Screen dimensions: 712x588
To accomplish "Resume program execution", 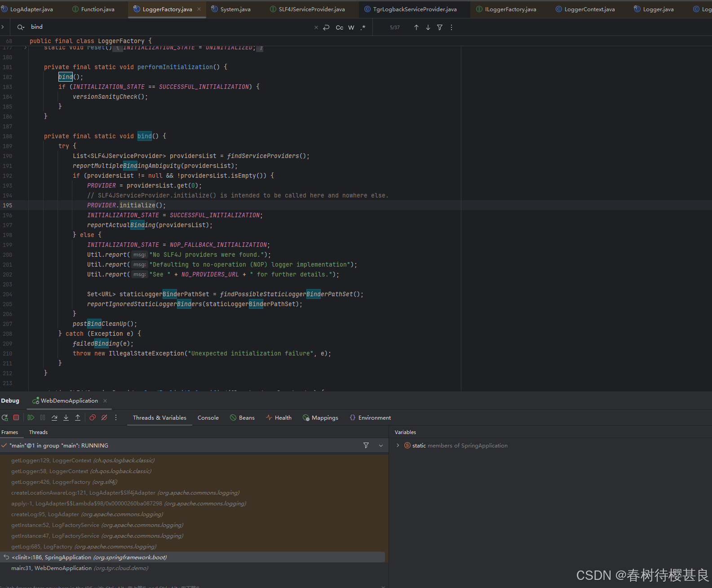I will click(31, 417).
